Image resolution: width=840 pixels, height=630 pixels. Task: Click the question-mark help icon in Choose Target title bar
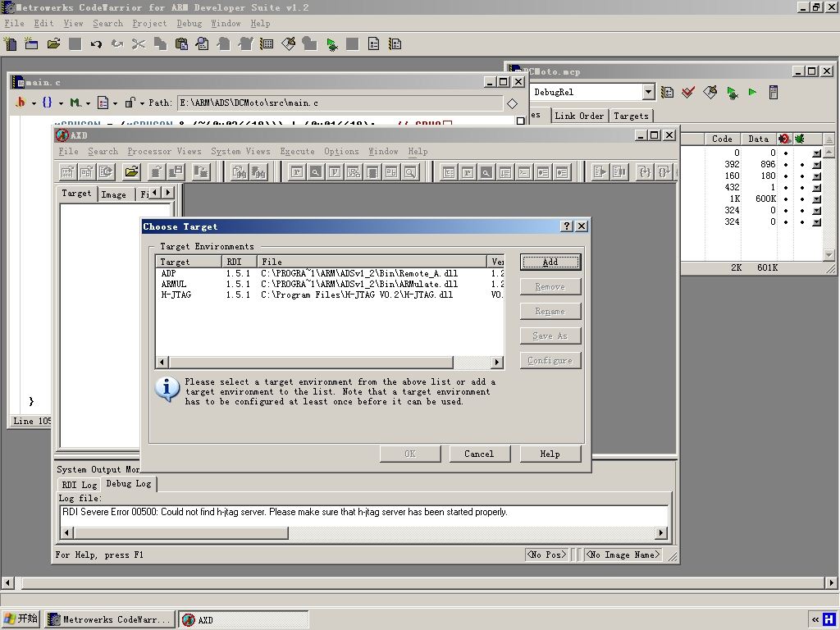pos(567,226)
